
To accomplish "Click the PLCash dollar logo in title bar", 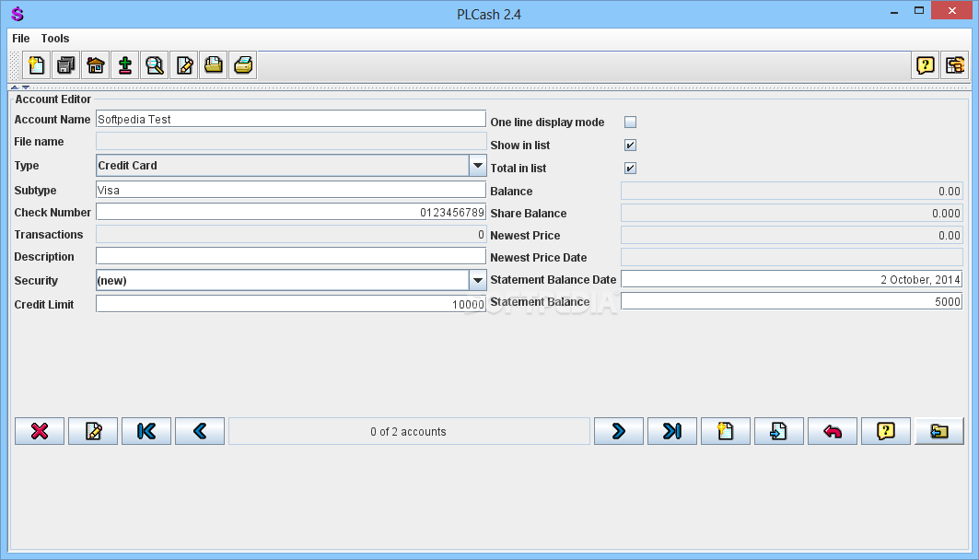I will tap(17, 14).
